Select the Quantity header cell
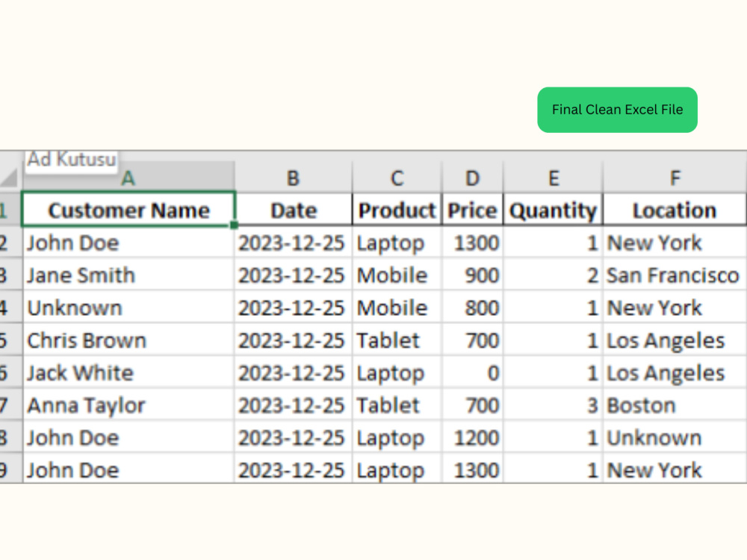Viewport: 747px width, 560px height. coord(553,210)
